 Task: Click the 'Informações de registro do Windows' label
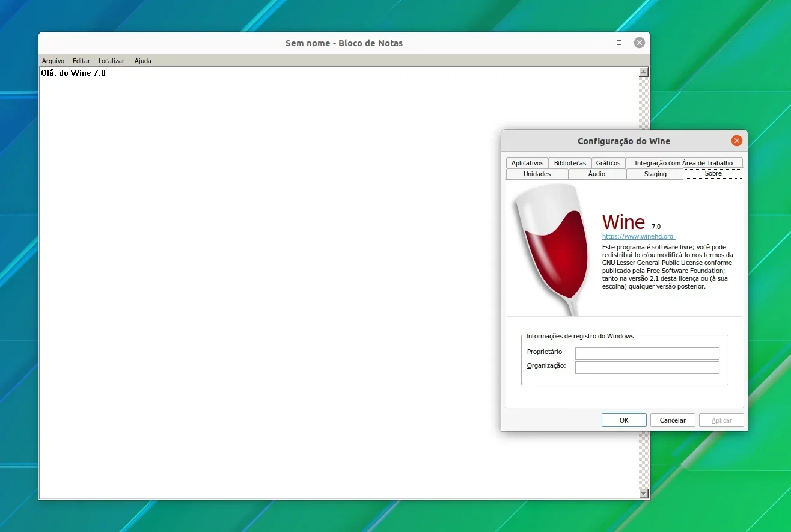[x=579, y=336]
